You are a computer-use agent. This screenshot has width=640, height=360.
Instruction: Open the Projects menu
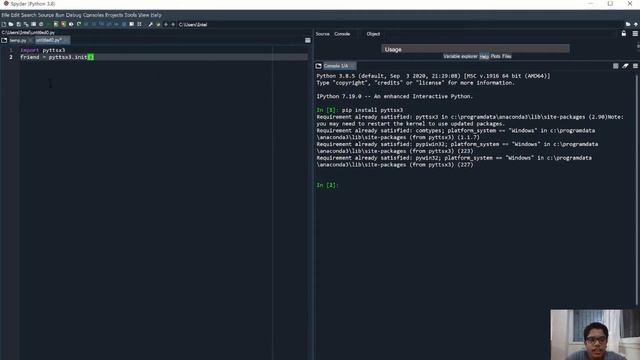tap(114, 15)
